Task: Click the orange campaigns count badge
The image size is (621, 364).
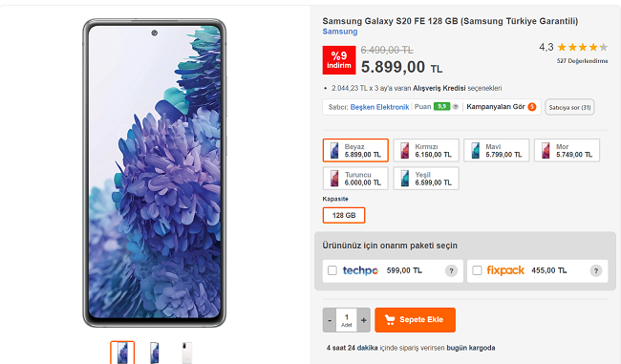Action: click(x=532, y=107)
